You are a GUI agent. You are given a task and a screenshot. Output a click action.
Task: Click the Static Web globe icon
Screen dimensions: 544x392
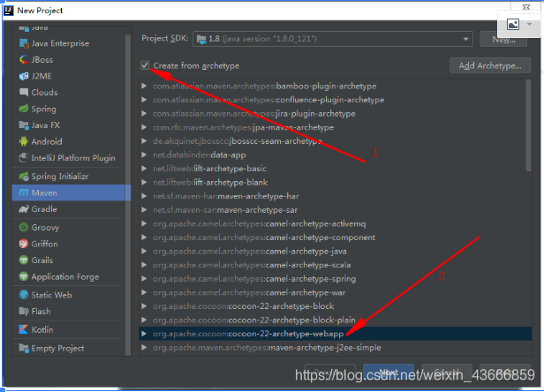point(24,295)
